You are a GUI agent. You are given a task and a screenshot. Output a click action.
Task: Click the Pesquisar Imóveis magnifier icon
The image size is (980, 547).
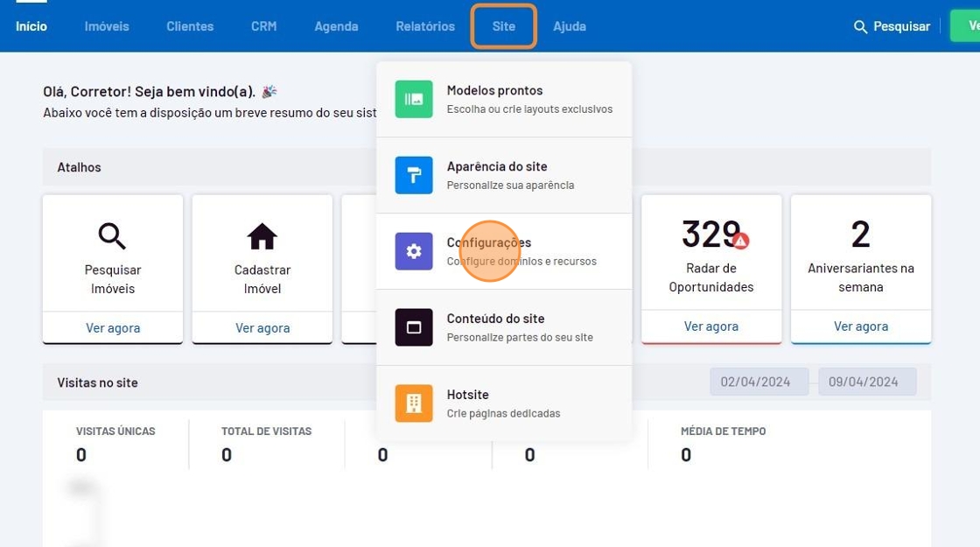pos(112,235)
